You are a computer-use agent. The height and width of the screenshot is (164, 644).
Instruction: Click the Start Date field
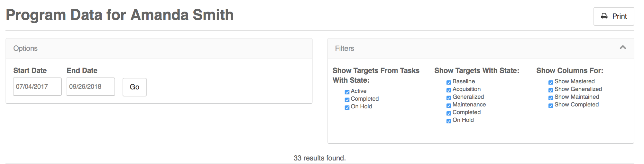coord(37,87)
